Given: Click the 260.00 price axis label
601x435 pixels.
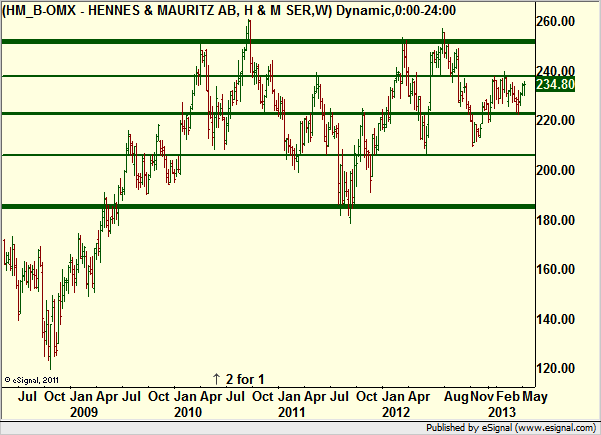Looking at the screenshot, I should point(555,21).
